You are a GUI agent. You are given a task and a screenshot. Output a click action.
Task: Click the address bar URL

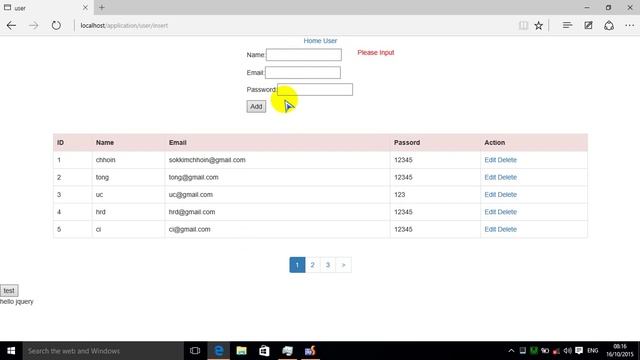(124, 25)
